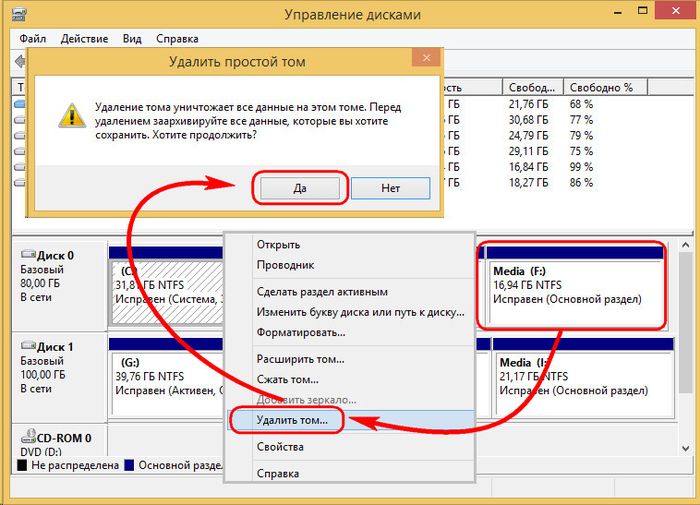This screenshot has height=505, width=700.
Task: Open the Файл menu in the menu bar
Action: [32, 37]
